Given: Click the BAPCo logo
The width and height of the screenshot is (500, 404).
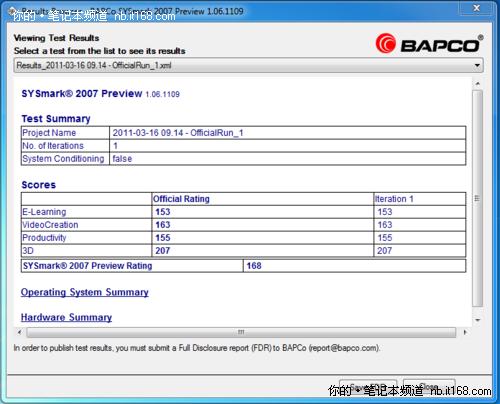Looking at the screenshot, I should [429, 44].
